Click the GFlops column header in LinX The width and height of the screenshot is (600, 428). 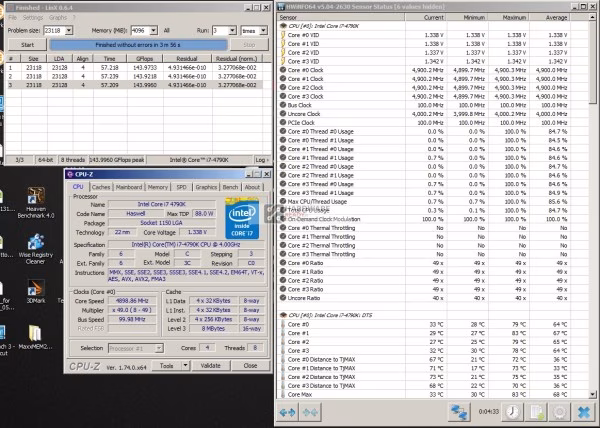[145, 59]
